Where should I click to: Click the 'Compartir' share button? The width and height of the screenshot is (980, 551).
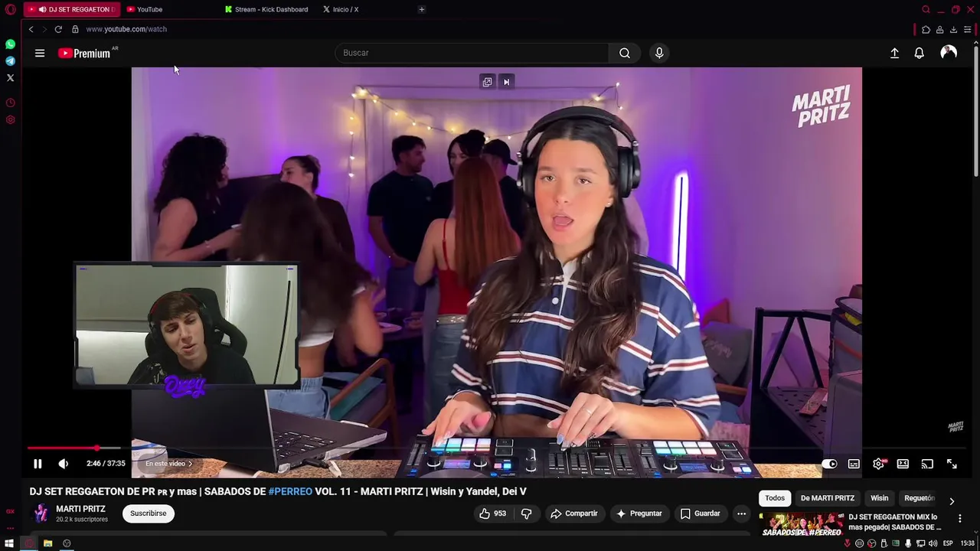point(574,514)
